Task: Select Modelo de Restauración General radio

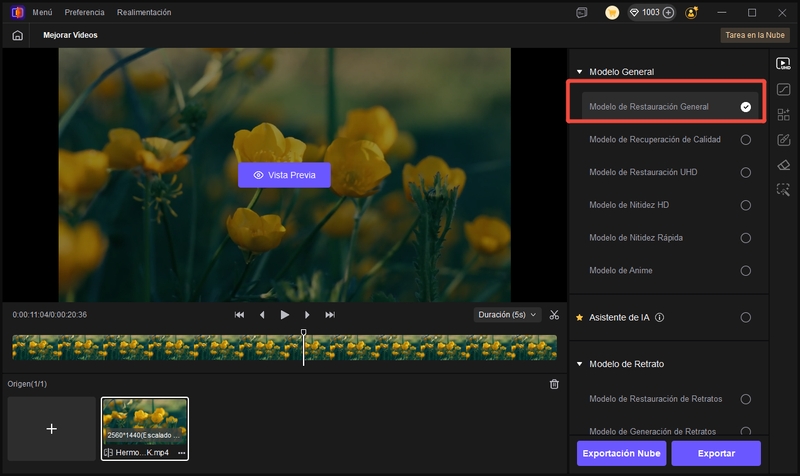Action: [x=745, y=107]
